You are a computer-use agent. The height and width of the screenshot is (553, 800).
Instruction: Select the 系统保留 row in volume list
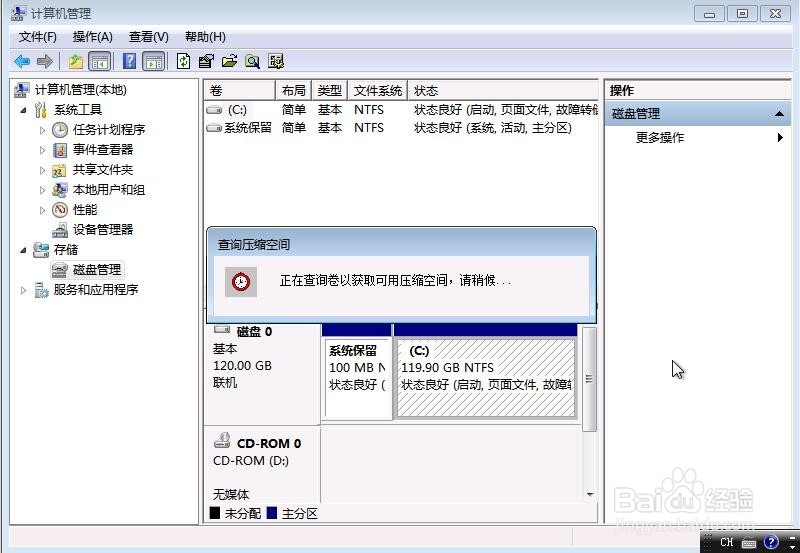coord(401,128)
